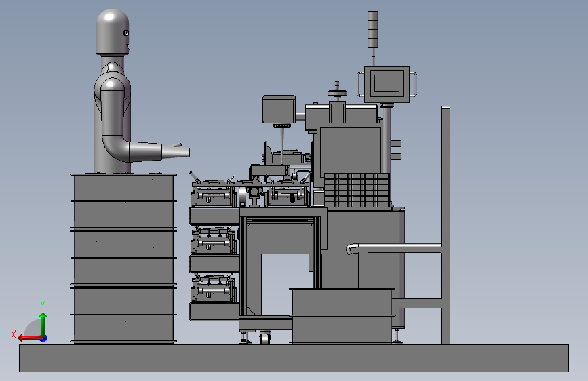Click the red X axis arrow on triad
The width and height of the screenshot is (588, 381).
(x=30, y=338)
